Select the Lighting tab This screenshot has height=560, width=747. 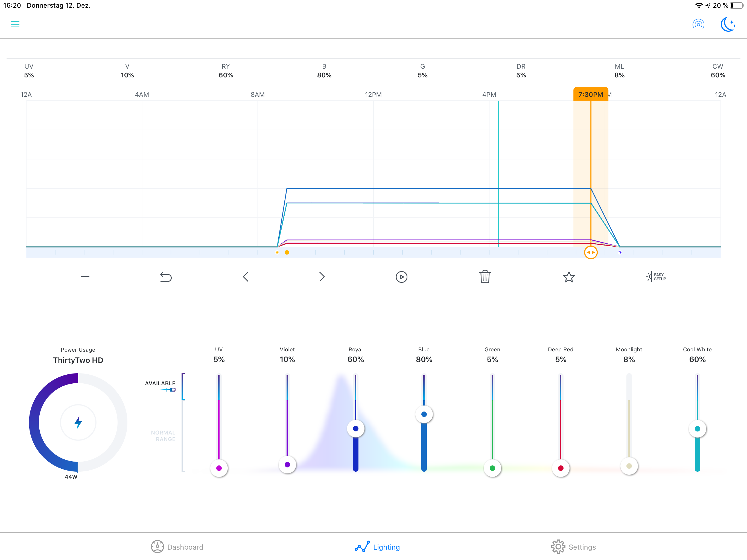(x=377, y=547)
